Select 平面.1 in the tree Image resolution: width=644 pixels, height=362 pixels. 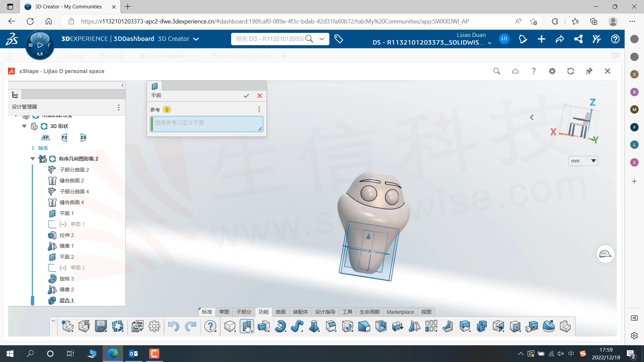[66, 214]
